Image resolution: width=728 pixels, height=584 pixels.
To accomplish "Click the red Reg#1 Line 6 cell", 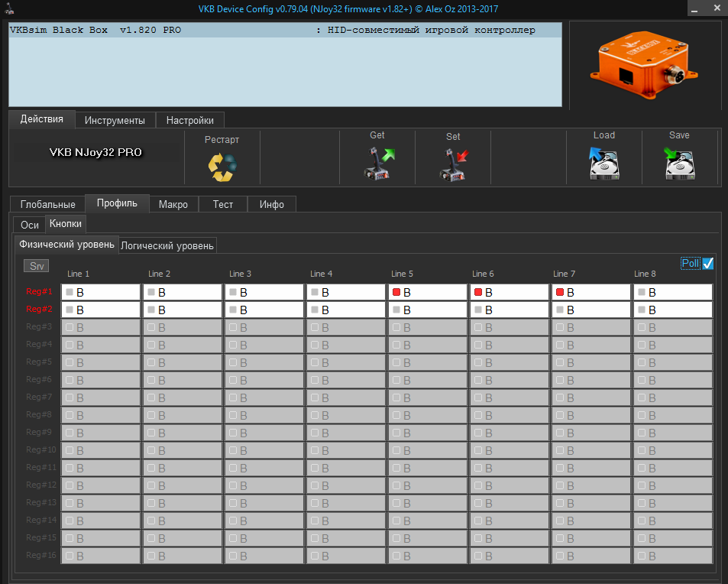I will click(510, 292).
